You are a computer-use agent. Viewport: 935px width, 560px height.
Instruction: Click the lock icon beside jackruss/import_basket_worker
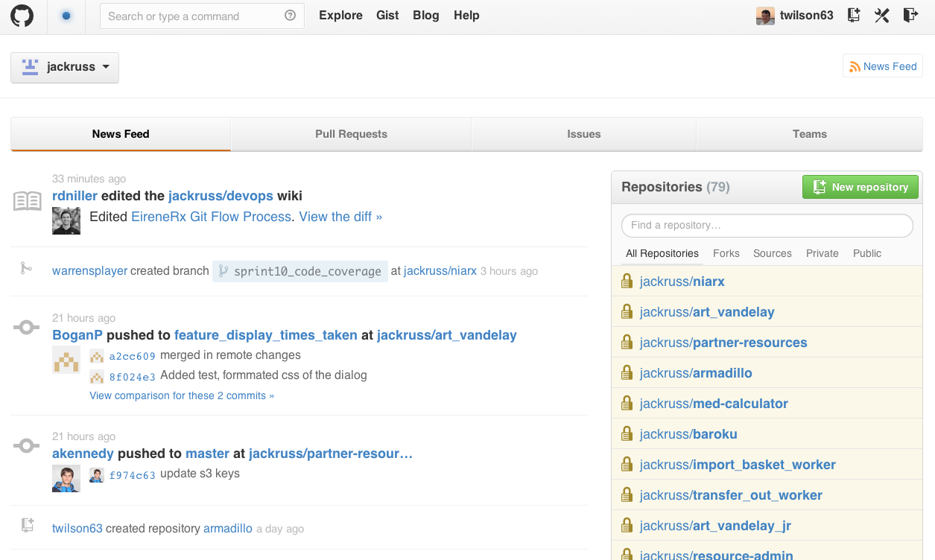pos(627,465)
